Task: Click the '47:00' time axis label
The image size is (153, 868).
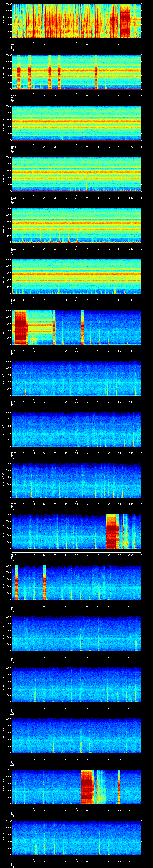Action: click(x=130, y=300)
